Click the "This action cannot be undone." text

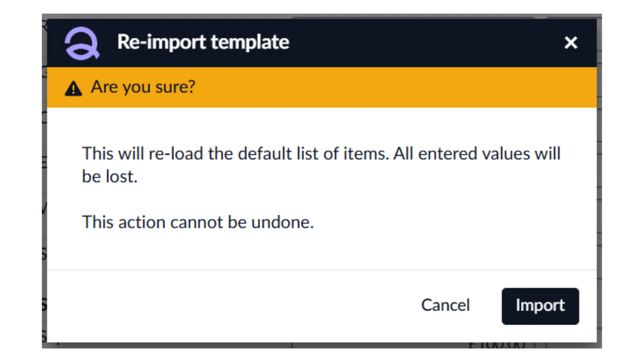tap(198, 222)
